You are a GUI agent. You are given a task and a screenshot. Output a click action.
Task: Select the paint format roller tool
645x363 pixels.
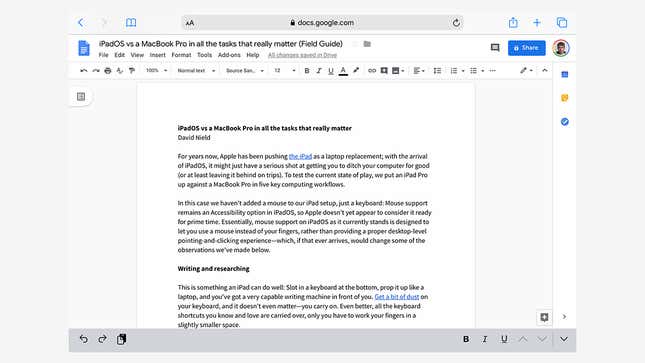tap(132, 71)
